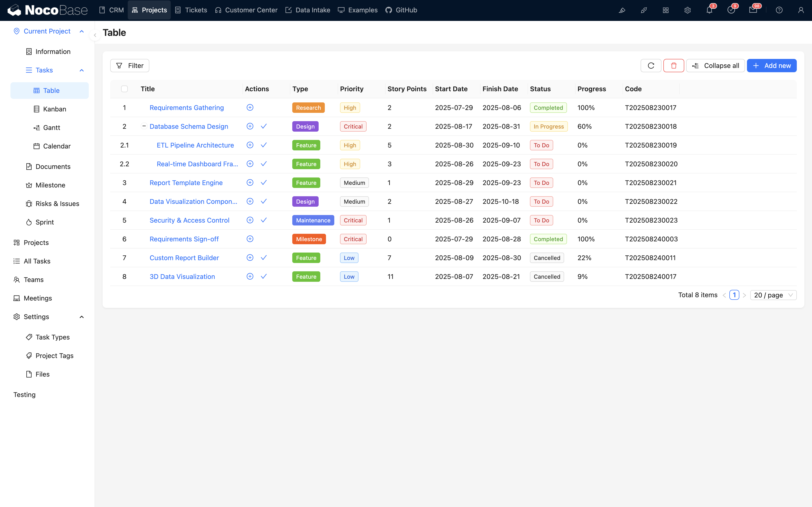
Task: Toggle the select-all header checkbox
Action: 124,89
